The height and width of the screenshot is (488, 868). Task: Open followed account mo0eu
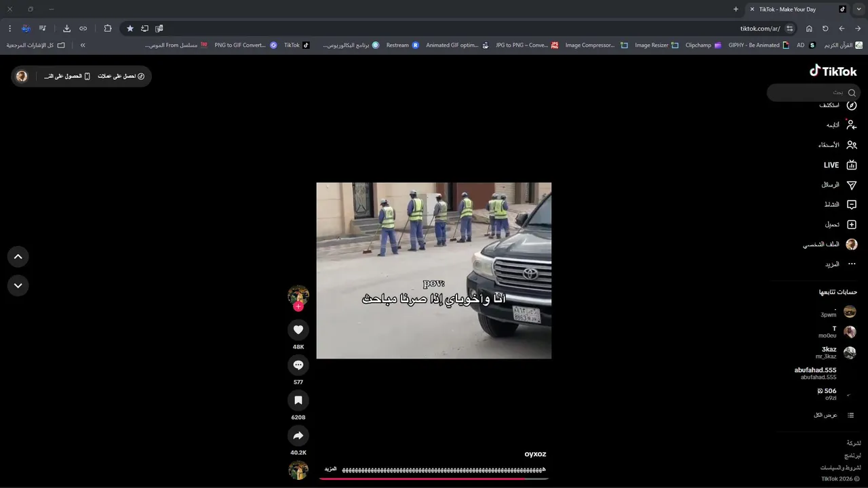pos(838,332)
